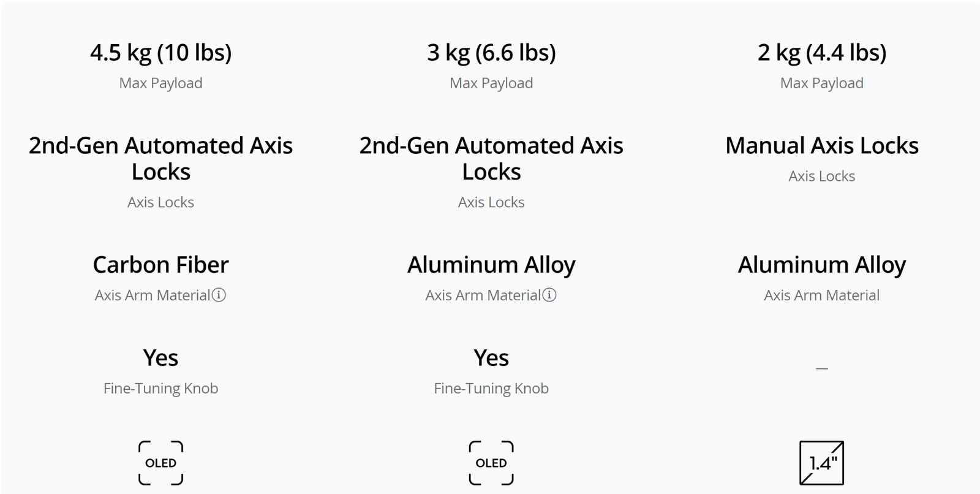The image size is (980, 494).
Task: Click the Yes value in the left column
Action: point(161,358)
